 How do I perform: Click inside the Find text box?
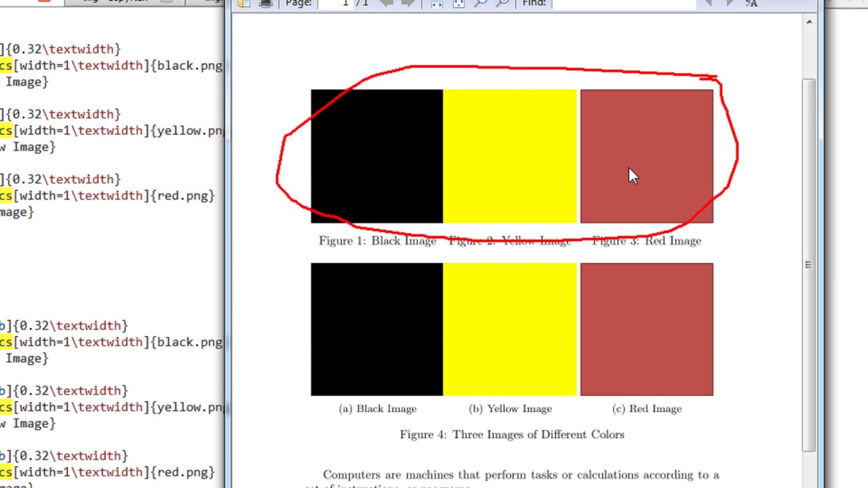(x=624, y=3)
